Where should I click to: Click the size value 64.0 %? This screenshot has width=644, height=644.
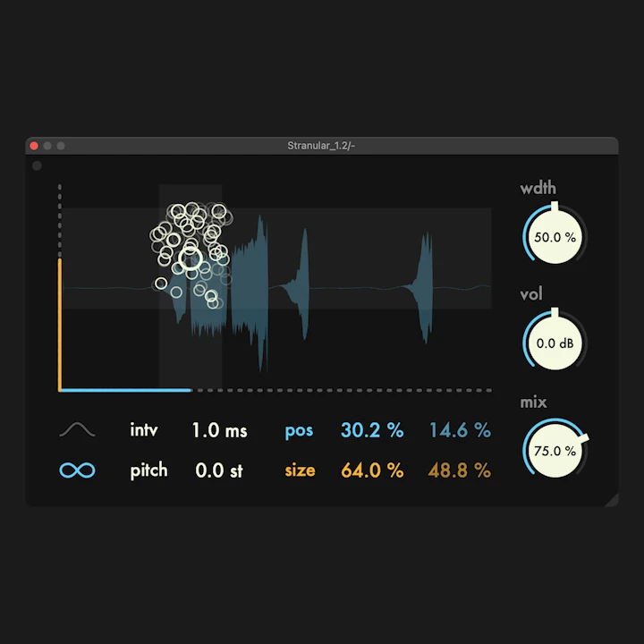pos(371,470)
